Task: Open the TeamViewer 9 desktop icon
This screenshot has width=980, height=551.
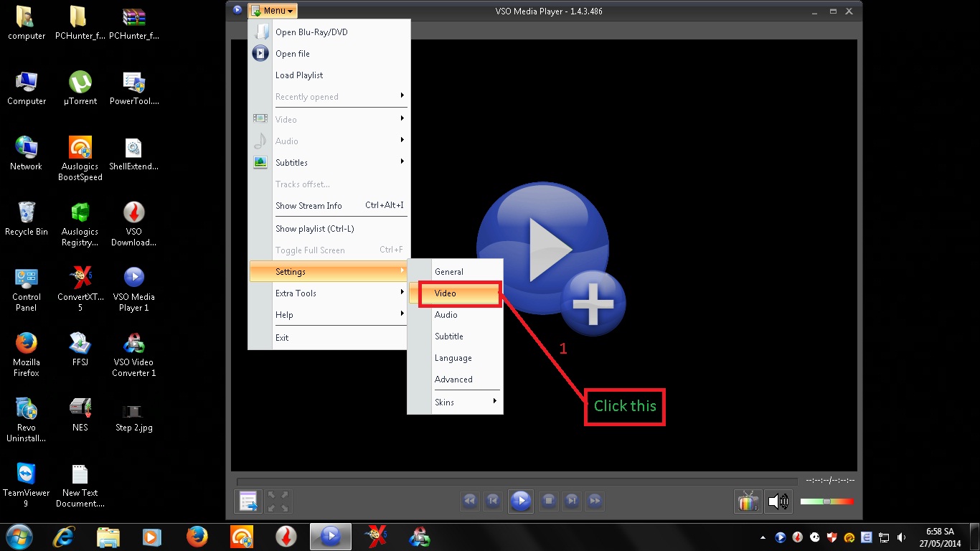Action: point(27,484)
